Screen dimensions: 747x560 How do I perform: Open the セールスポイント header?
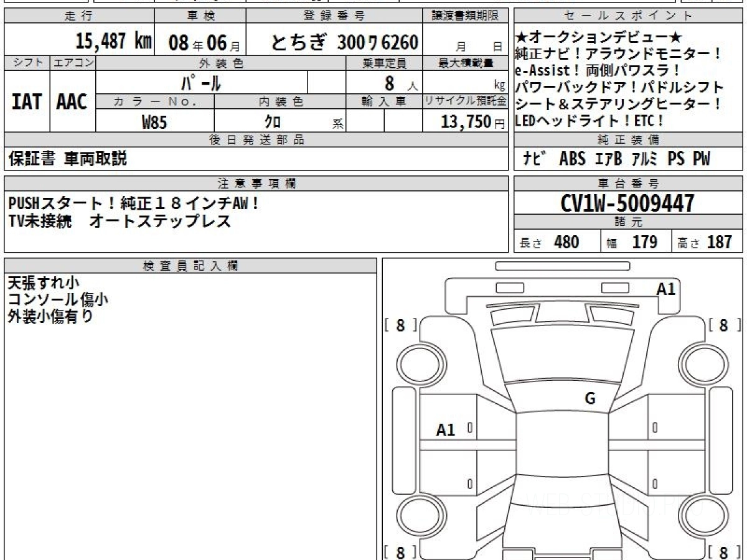(627, 16)
